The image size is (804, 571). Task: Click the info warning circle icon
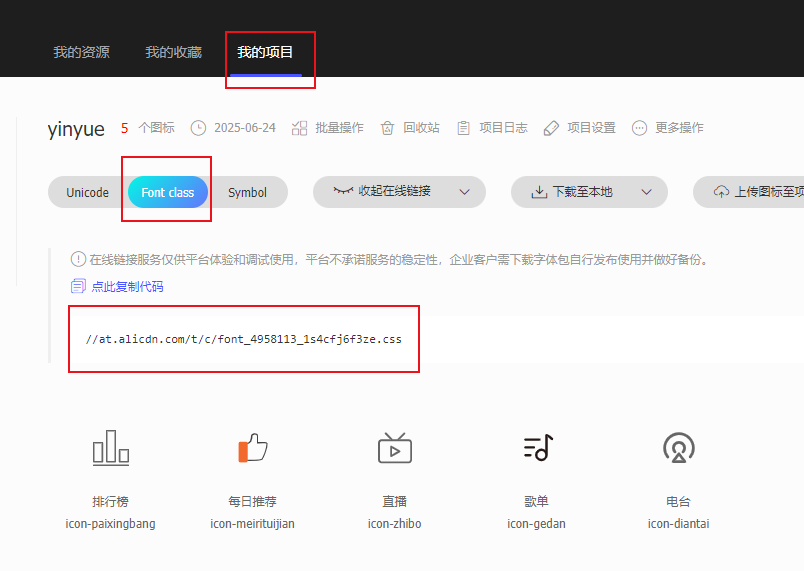tap(78, 259)
